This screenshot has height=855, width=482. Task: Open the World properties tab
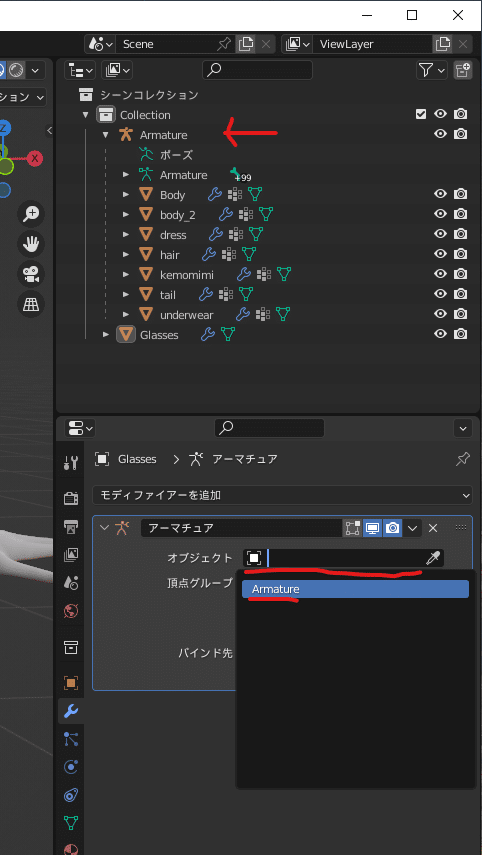(x=71, y=611)
